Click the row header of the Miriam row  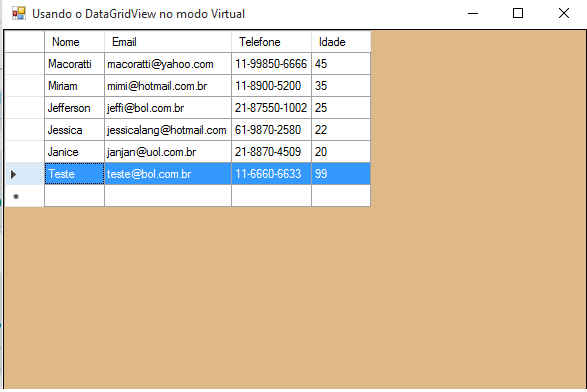click(25, 86)
